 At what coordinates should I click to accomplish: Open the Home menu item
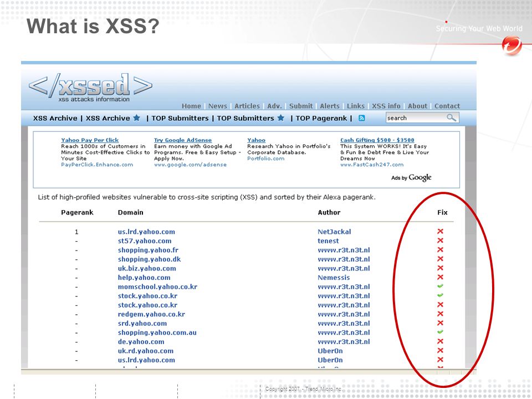pos(191,106)
